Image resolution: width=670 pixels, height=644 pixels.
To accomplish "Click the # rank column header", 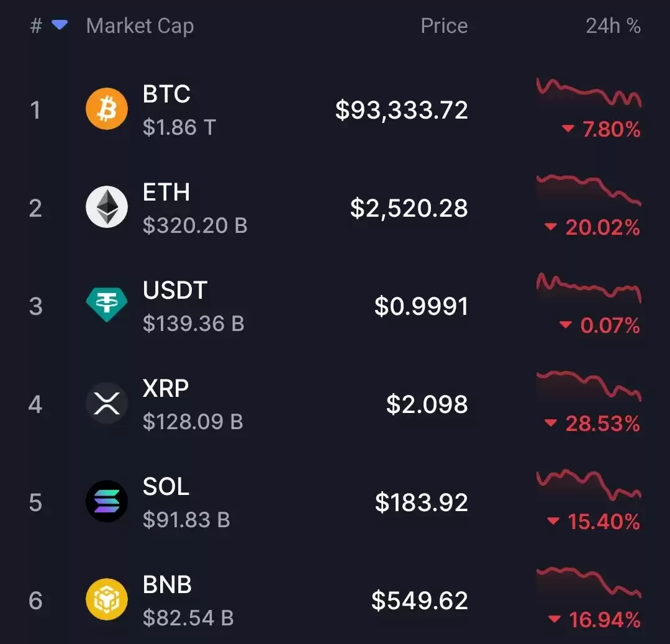I will pos(36,25).
